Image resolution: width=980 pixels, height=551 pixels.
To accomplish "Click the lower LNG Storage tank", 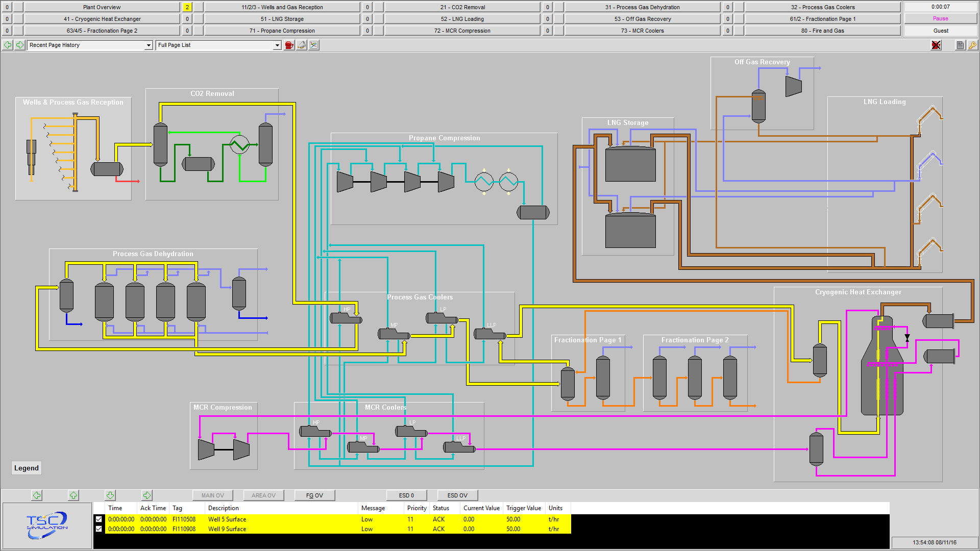I will click(630, 230).
